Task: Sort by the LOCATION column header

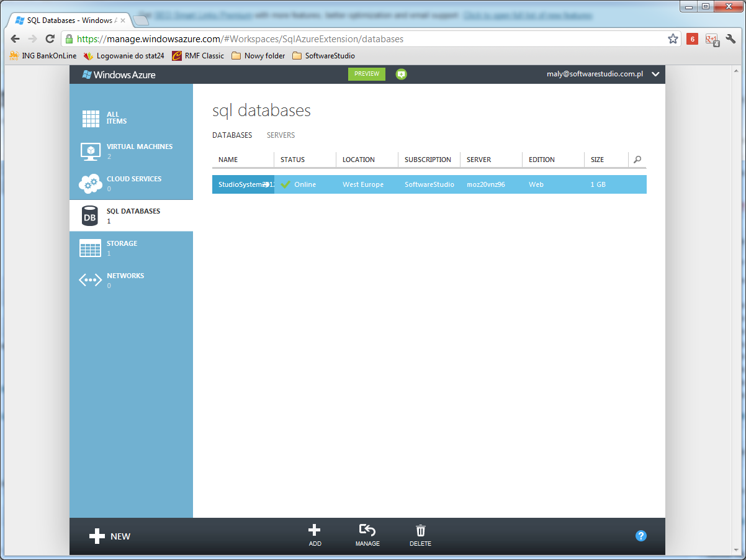Action: (359, 160)
